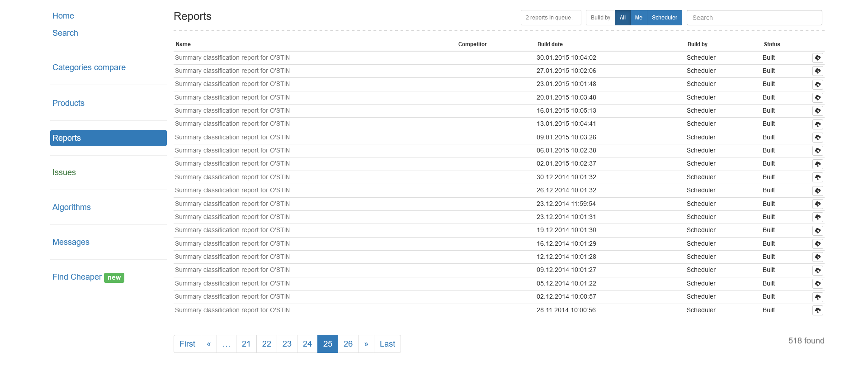Open the Find Cheaper section

coord(77,277)
